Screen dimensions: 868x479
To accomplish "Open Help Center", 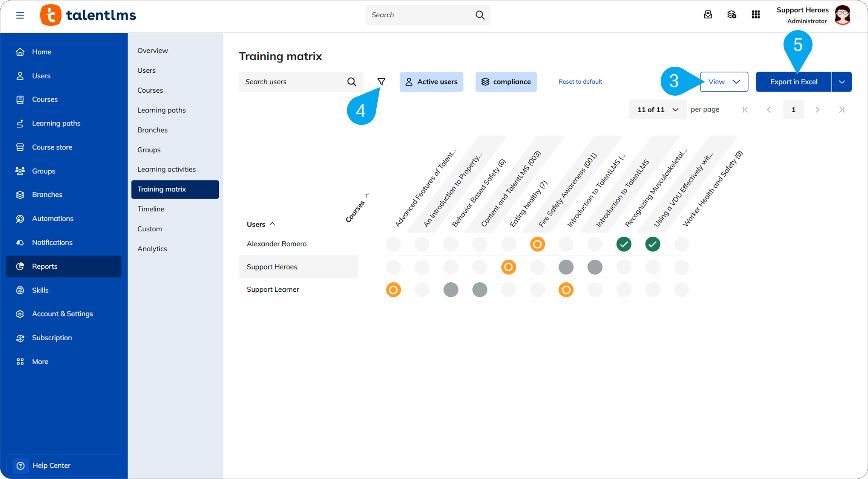I will pos(64,465).
